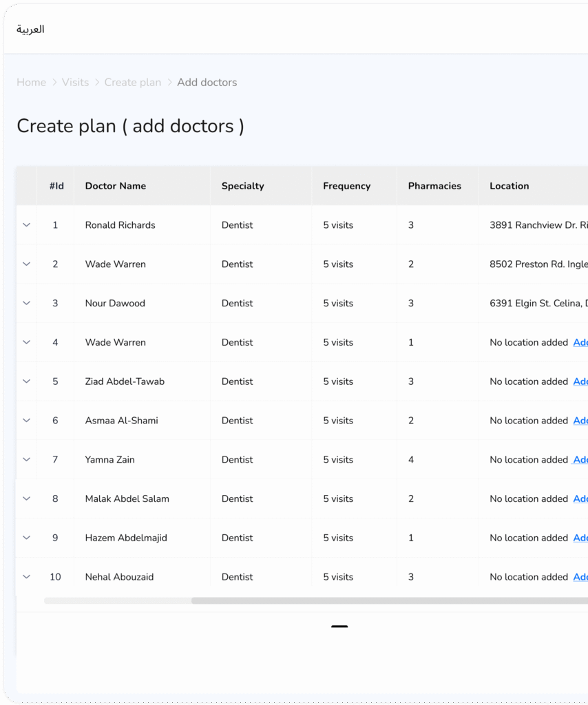The image size is (588, 705).
Task: Switch language to العربية
Action: 30,29
